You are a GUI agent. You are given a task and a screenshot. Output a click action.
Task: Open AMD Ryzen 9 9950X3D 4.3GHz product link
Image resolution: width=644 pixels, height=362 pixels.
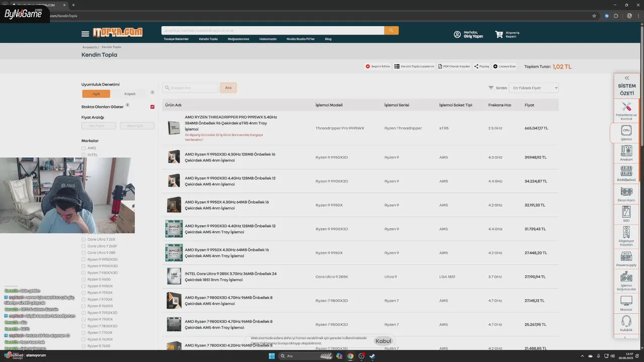click(x=230, y=157)
